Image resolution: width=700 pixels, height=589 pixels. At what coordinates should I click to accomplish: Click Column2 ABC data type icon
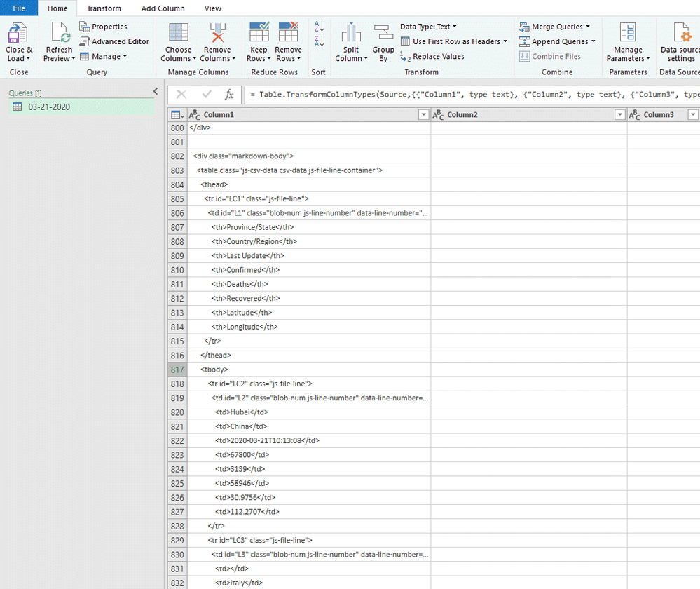click(x=438, y=115)
